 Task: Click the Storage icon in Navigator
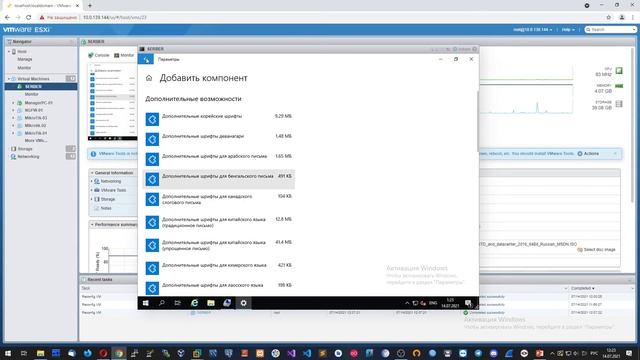point(13,149)
